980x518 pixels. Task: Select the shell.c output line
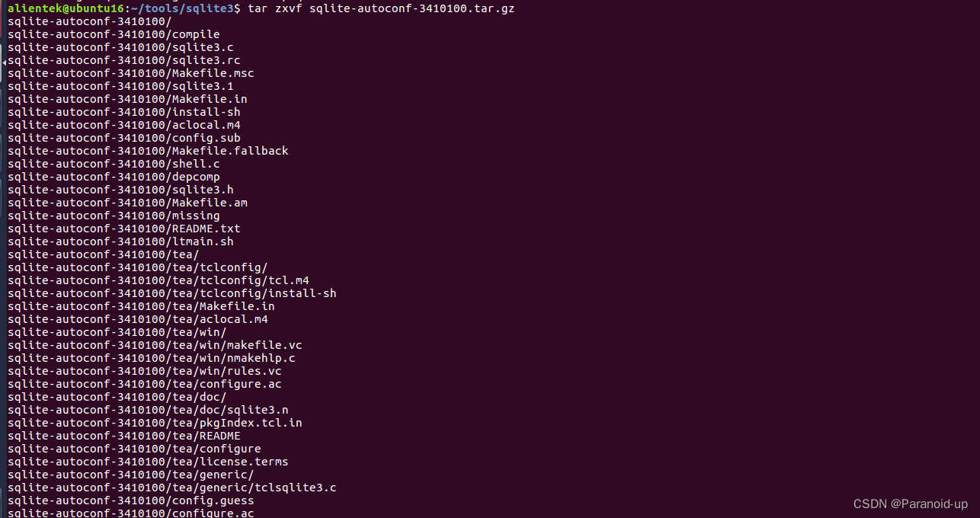(x=114, y=164)
